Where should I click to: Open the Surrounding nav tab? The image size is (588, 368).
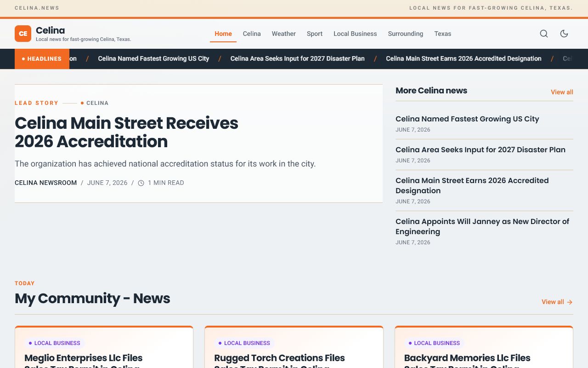coord(406,34)
